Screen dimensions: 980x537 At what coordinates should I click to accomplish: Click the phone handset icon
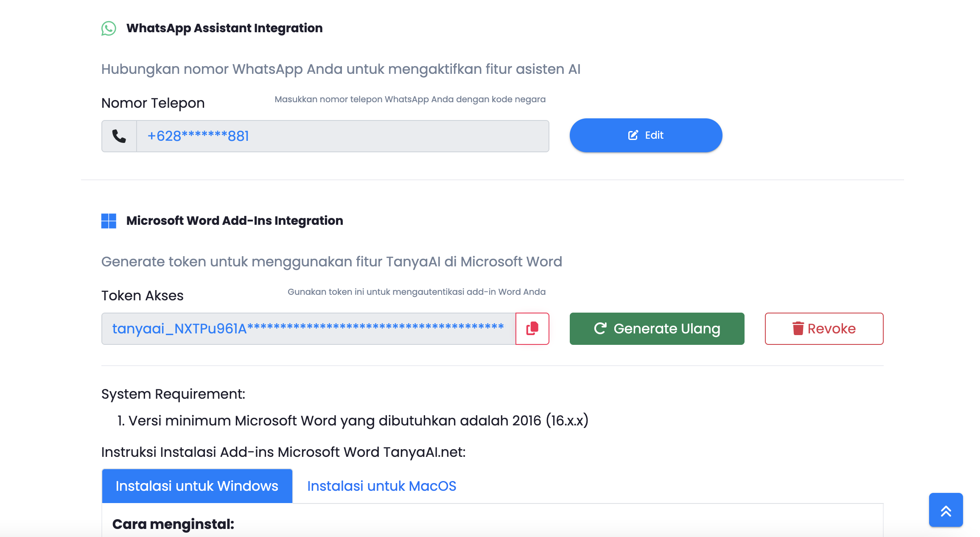119,136
